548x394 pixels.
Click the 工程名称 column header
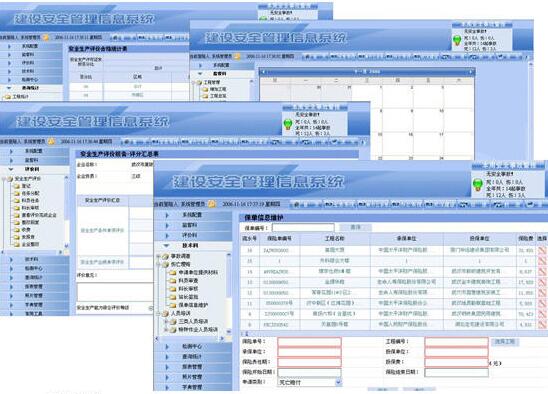[x=335, y=238]
